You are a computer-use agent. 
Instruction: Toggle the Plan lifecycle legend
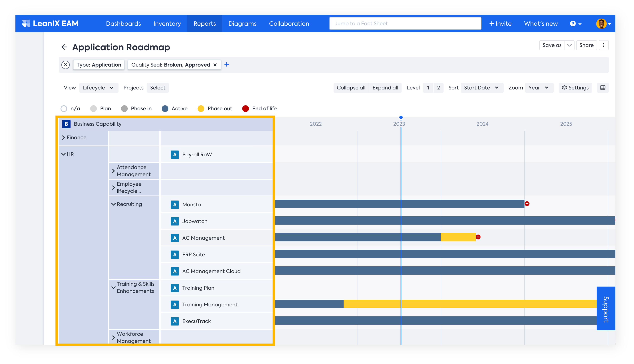click(101, 109)
